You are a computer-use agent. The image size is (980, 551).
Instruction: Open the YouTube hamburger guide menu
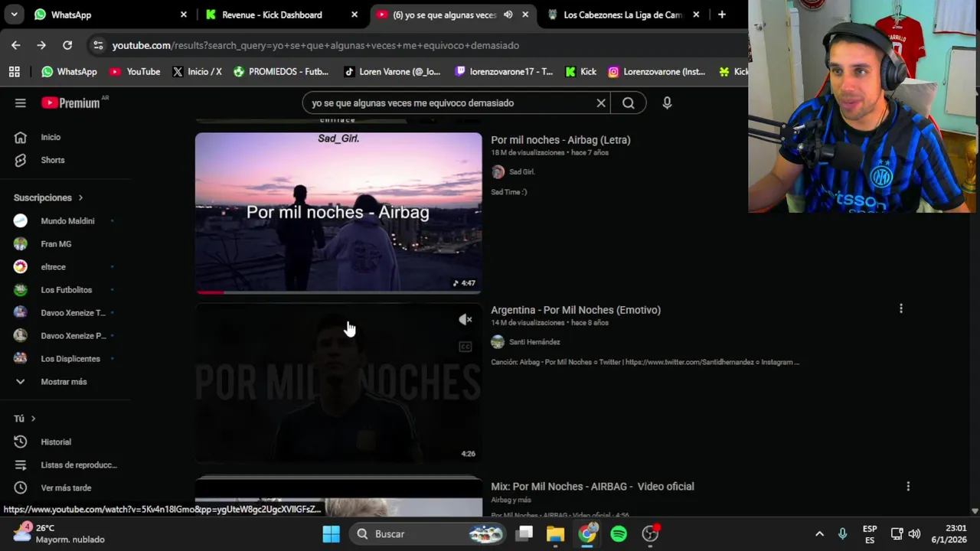point(21,103)
